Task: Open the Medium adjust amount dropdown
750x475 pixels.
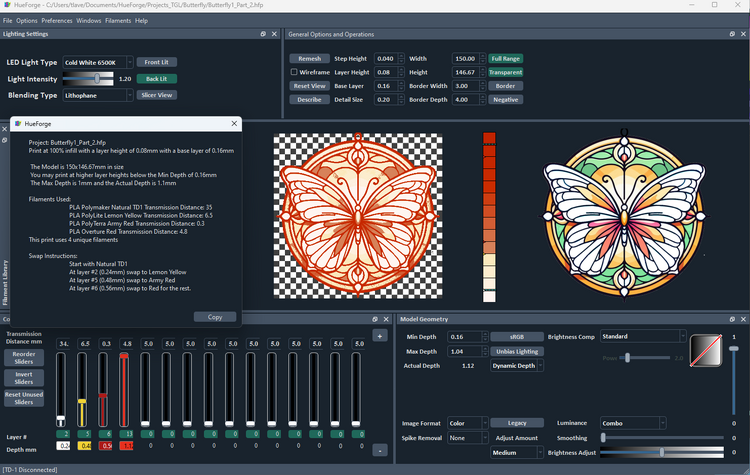Action: coord(517,452)
